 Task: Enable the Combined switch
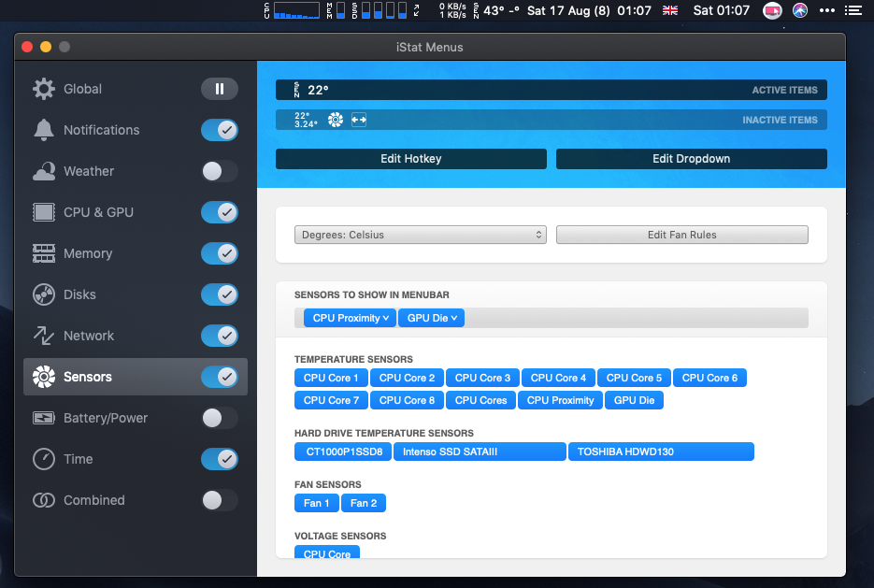point(220,500)
